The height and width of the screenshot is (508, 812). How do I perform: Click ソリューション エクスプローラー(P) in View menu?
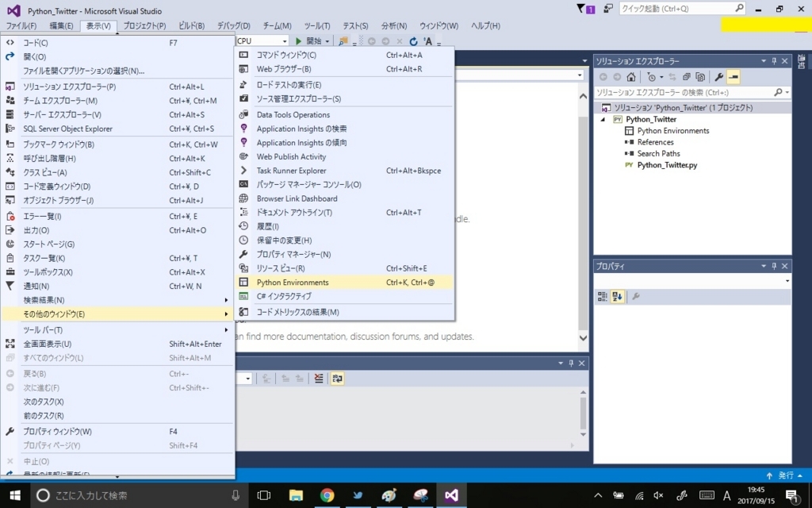(117, 87)
